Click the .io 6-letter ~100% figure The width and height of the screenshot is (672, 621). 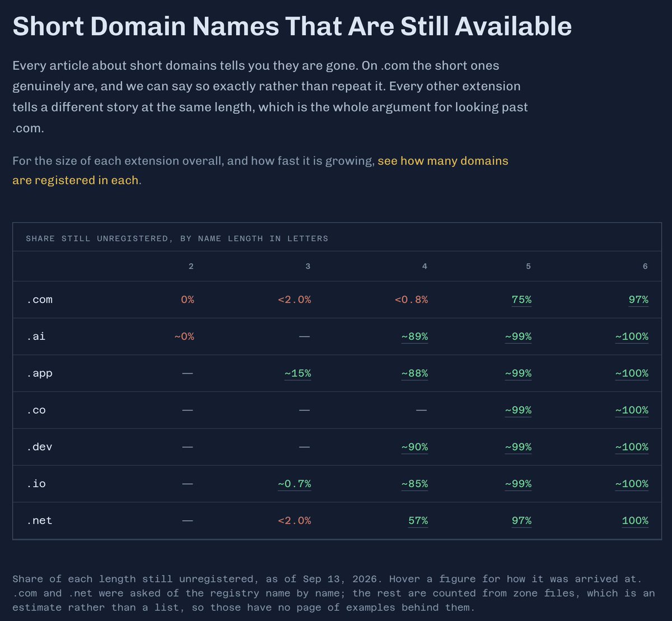[x=632, y=484]
